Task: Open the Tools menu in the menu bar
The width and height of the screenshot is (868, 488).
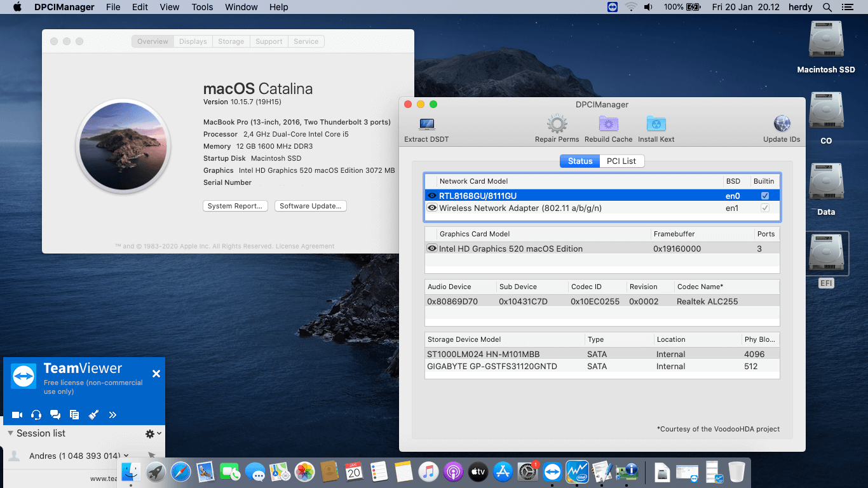Action: [x=201, y=7]
